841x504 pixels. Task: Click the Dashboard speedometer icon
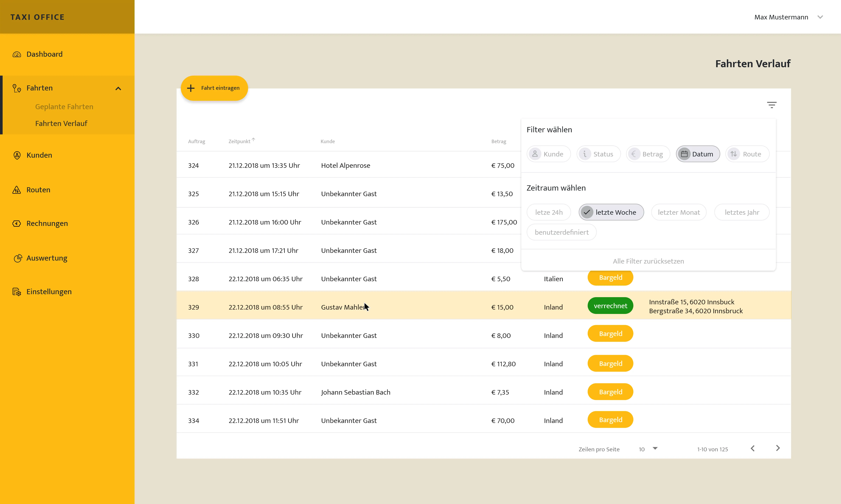click(x=17, y=54)
